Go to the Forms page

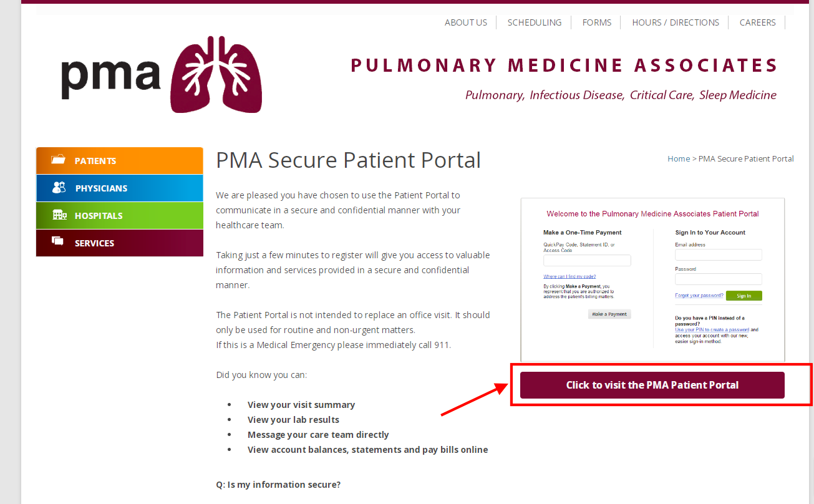coord(597,22)
